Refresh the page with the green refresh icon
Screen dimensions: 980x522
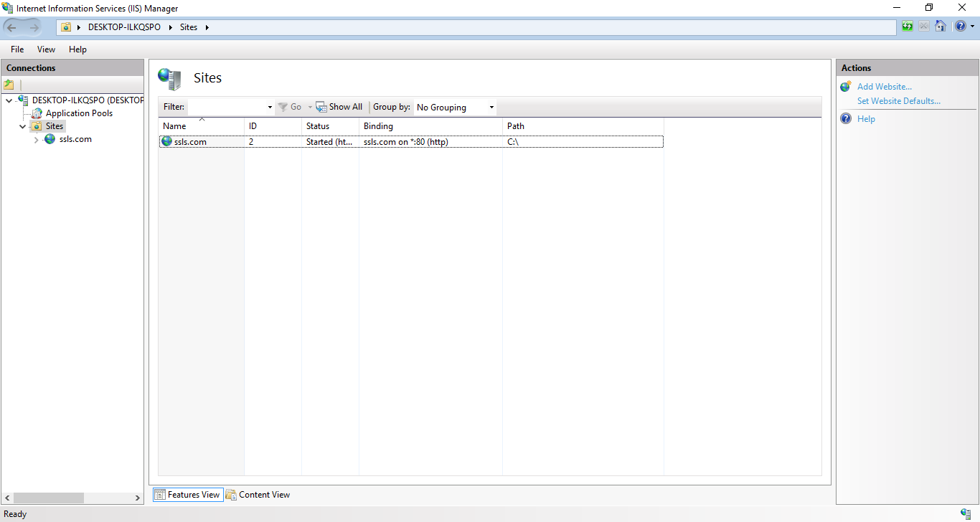pos(908,27)
